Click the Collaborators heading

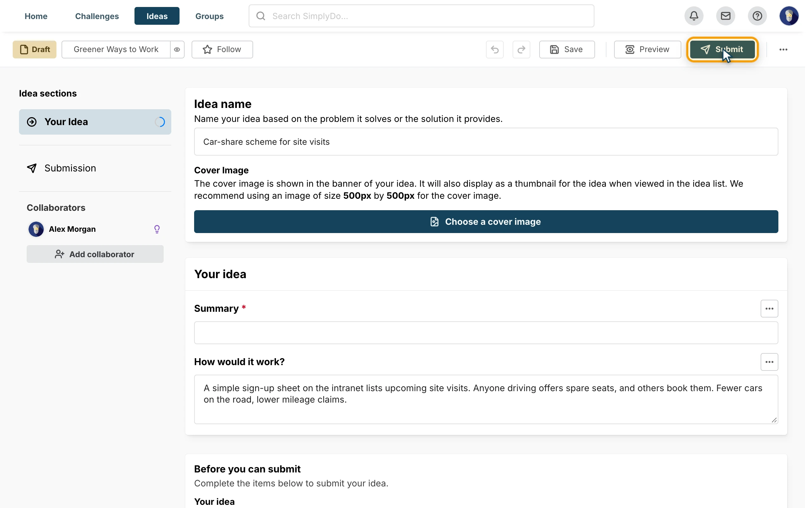click(56, 208)
